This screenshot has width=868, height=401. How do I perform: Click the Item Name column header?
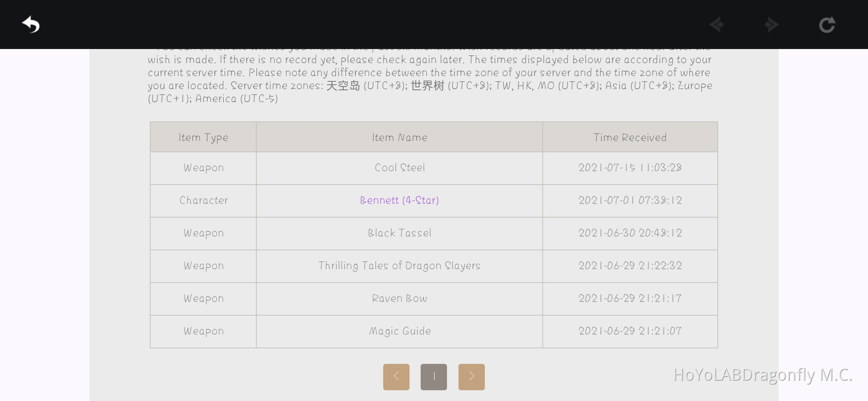coord(399,137)
